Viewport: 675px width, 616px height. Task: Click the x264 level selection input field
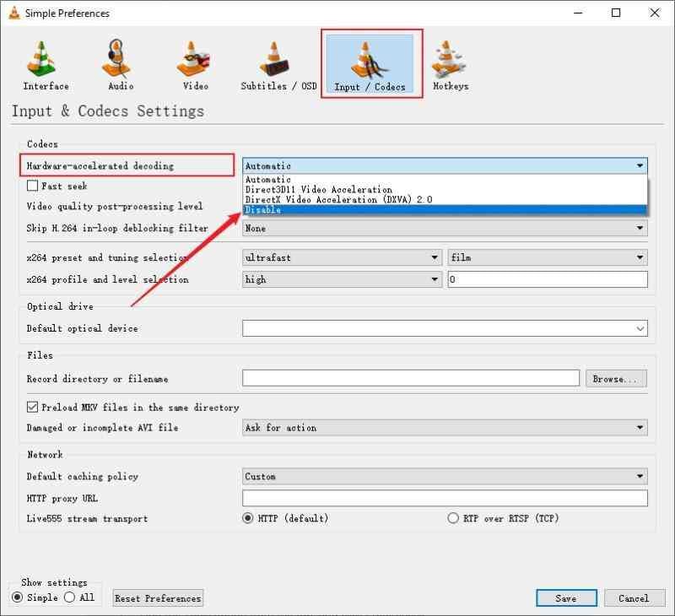[x=548, y=279]
